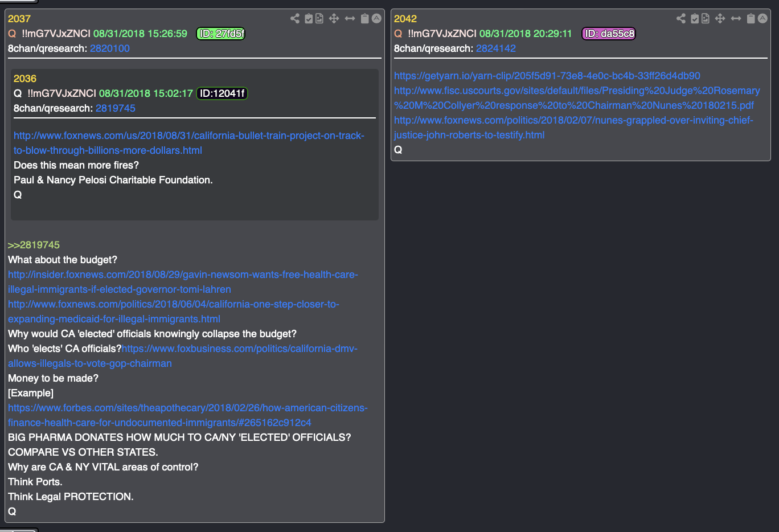Click the share icon on post 2042
Screen dimensions: 779x532
681,18
